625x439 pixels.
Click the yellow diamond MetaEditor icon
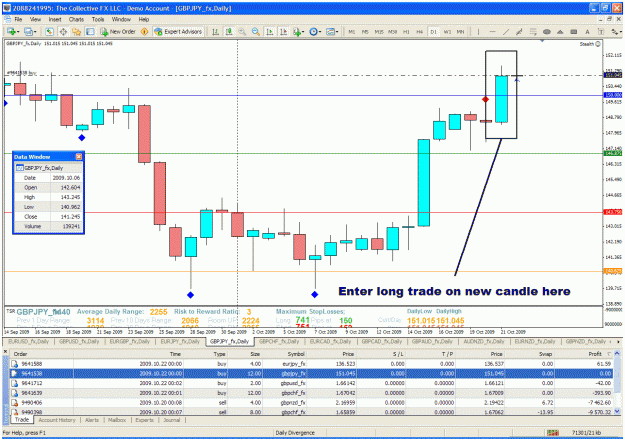point(145,31)
